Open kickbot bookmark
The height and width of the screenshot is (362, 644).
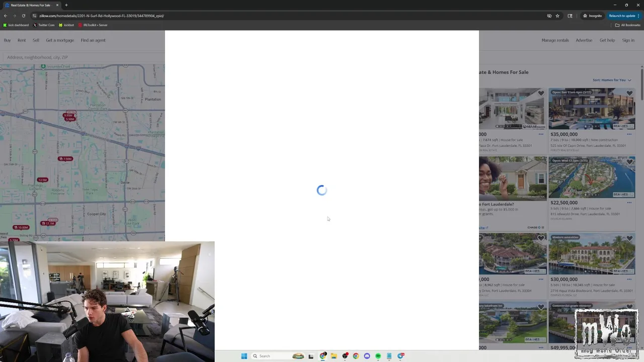pos(66,25)
